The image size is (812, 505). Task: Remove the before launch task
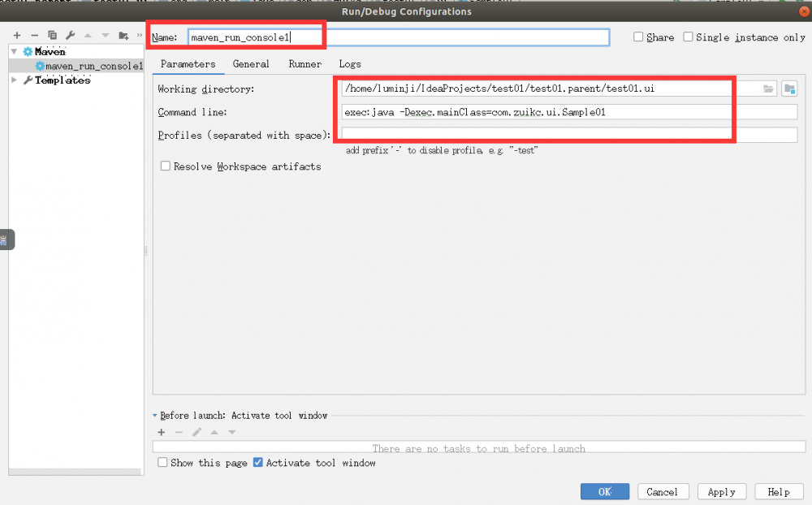click(x=179, y=432)
